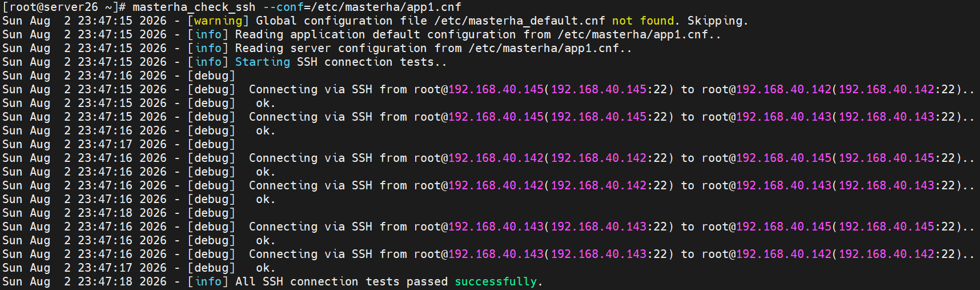
Task: Click destination 192.168.40.143 in second Connecting line
Action: tap(784, 117)
